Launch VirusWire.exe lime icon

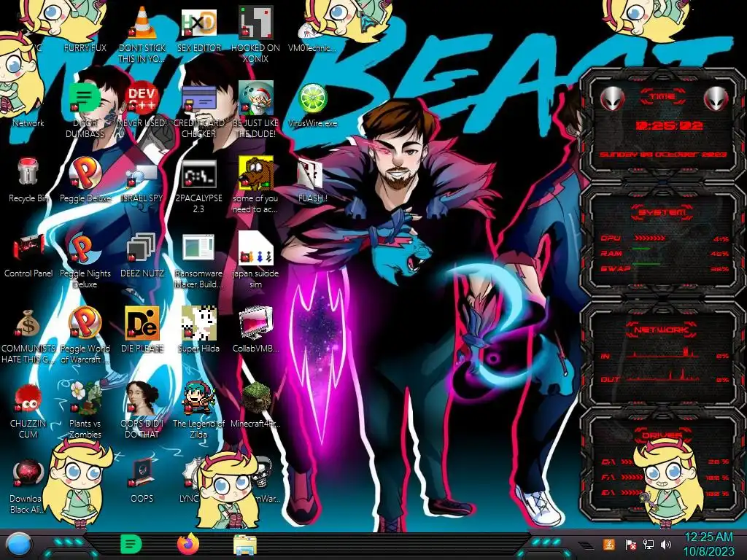(x=312, y=98)
